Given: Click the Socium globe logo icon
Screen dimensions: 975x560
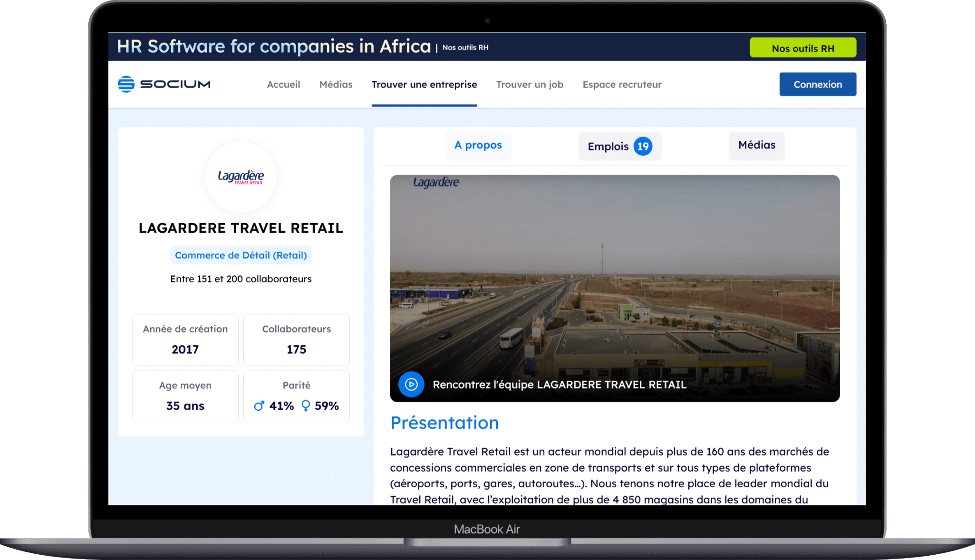Looking at the screenshot, I should [126, 84].
